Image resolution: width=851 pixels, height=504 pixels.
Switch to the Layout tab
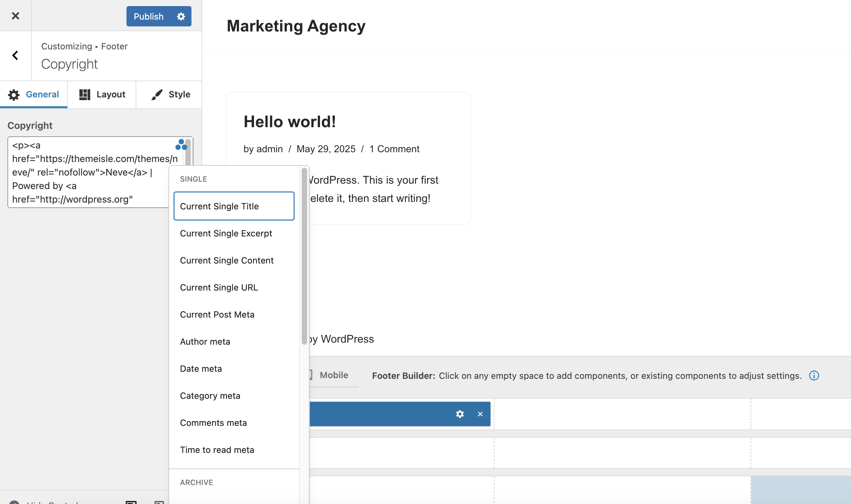tap(102, 94)
